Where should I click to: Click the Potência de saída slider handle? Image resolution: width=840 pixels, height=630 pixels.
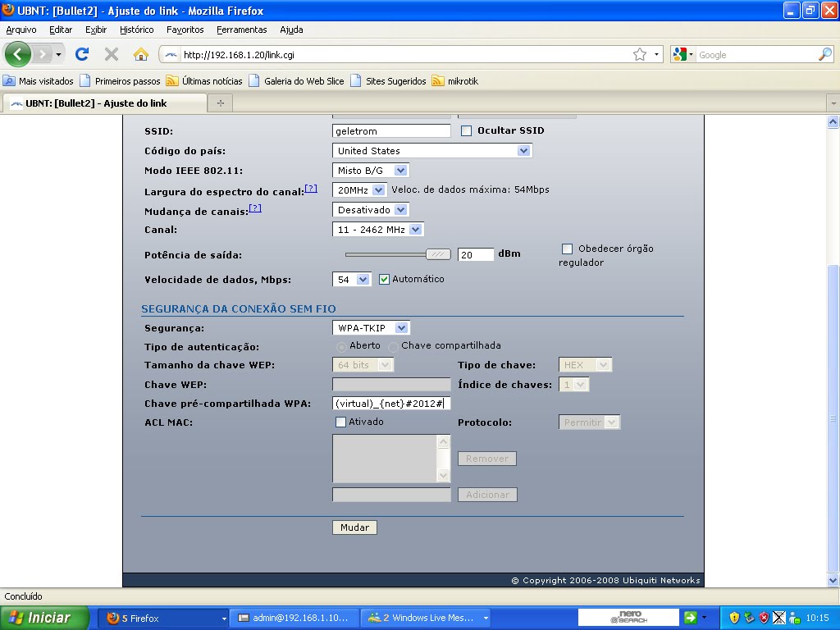click(438, 254)
